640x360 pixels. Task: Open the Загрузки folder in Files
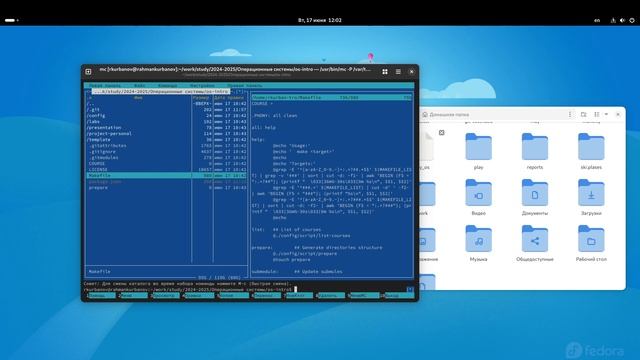[x=591, y=197]
